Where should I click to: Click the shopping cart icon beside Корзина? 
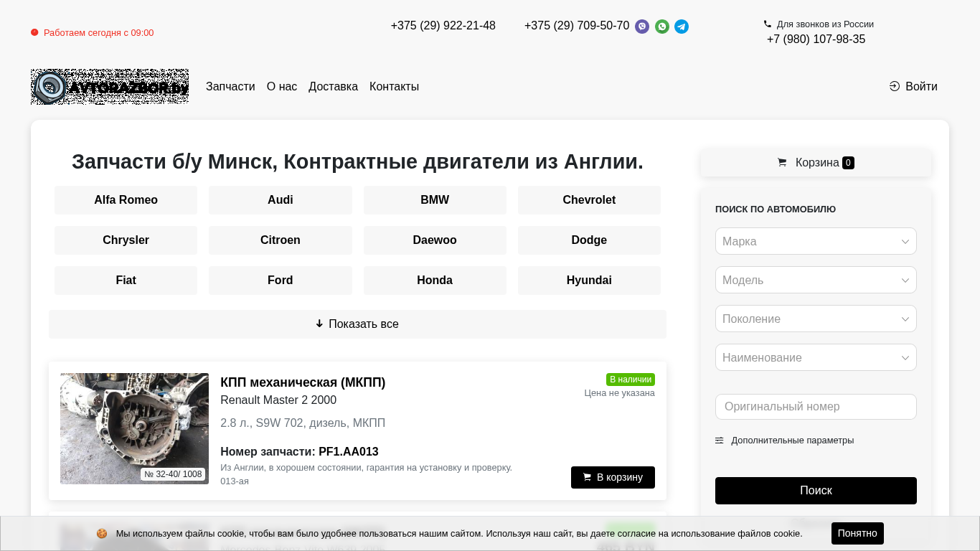click(x=782, y=163)
